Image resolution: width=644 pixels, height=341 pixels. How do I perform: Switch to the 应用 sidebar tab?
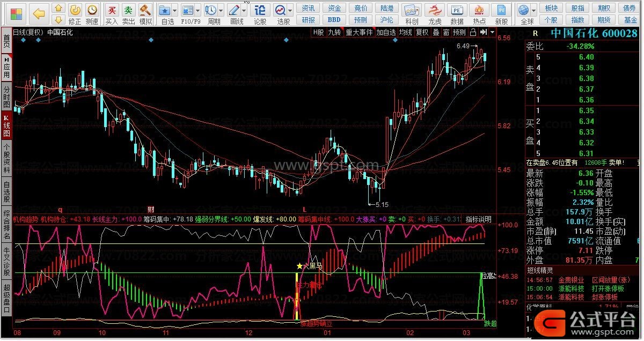coord(6,67)
